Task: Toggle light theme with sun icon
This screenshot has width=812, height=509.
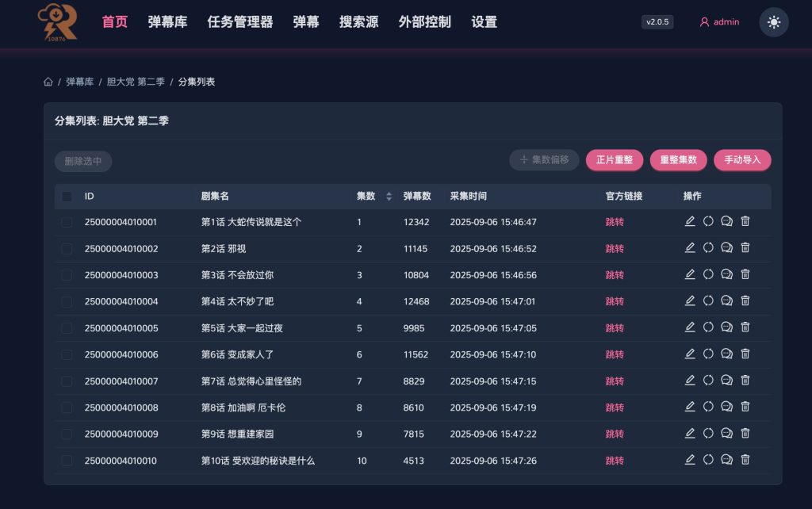Action: 774,22
